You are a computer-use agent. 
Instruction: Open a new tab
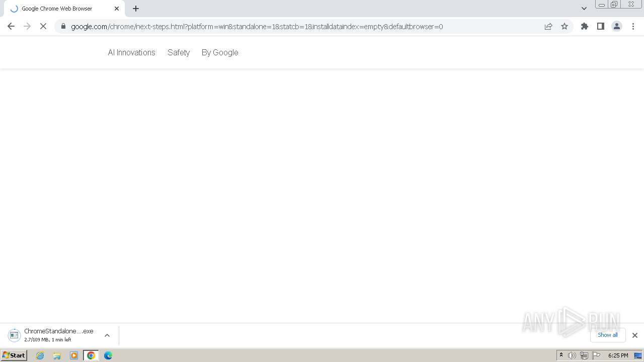pyautogui.click(x=136, y=9)
